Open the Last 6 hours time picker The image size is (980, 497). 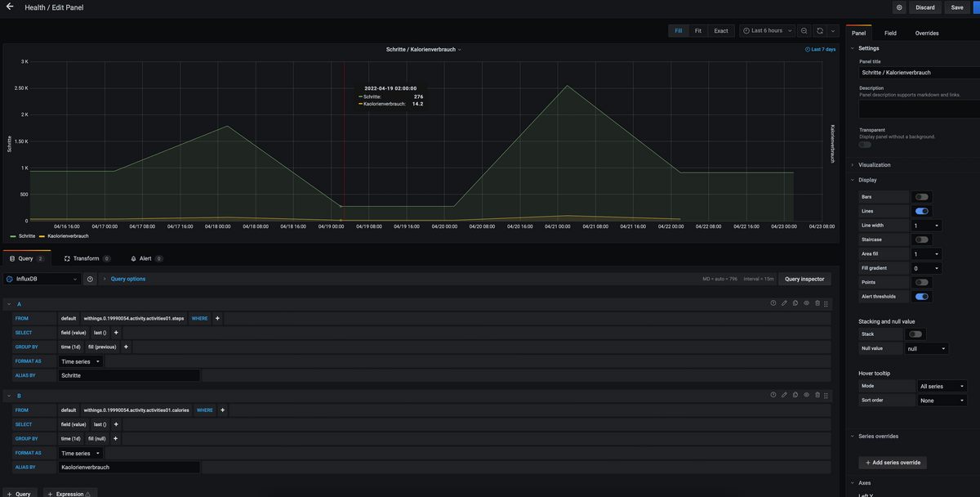point(767,31)
